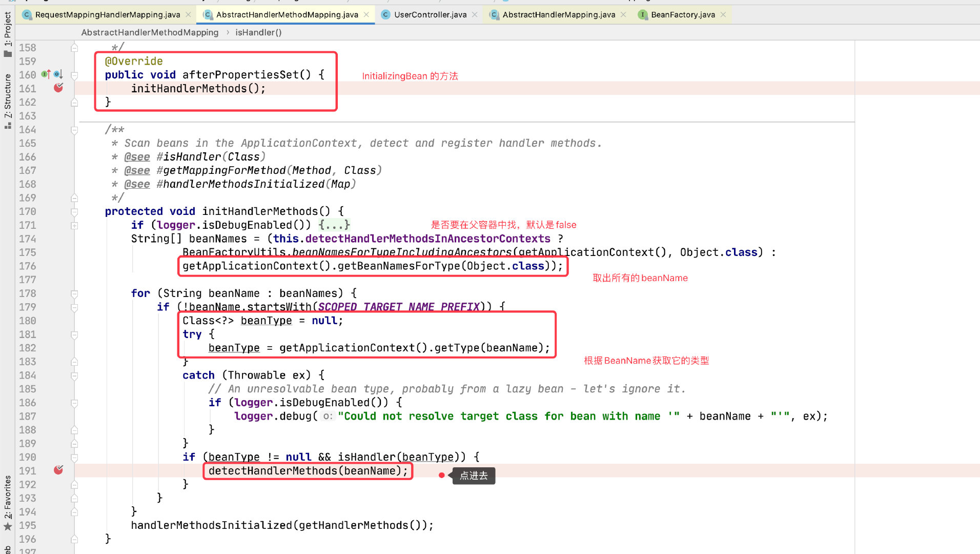Screen dimensions: 980x554
Task: Close the RequestMappingHandlerMapping.java tab
Action: pos(189,15)
